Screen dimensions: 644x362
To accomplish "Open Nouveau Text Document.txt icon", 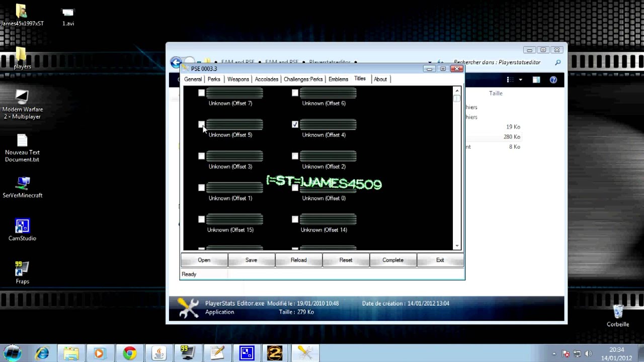I will (22, 148).
